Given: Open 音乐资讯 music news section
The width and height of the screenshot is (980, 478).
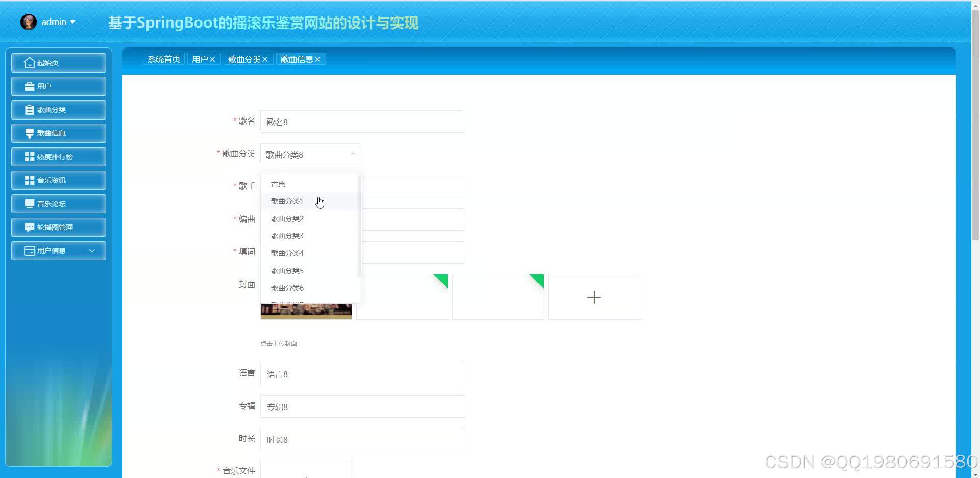Looking at the screenshot, I should click(58, 180).
